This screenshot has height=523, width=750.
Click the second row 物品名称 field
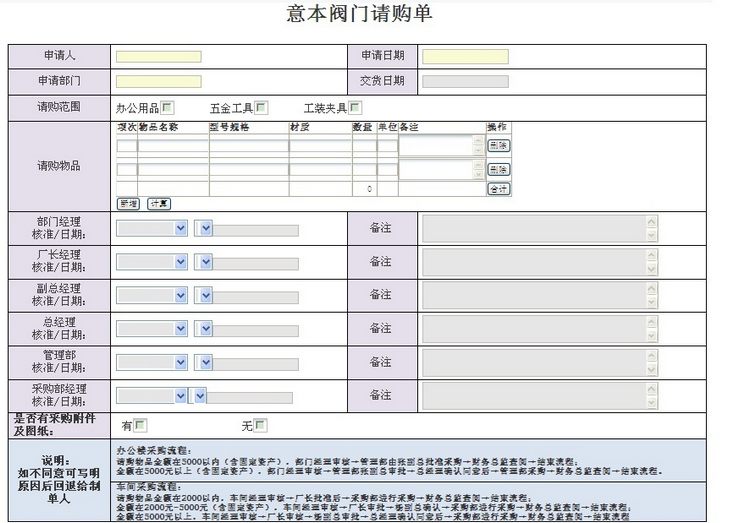[x=173, y=169]
